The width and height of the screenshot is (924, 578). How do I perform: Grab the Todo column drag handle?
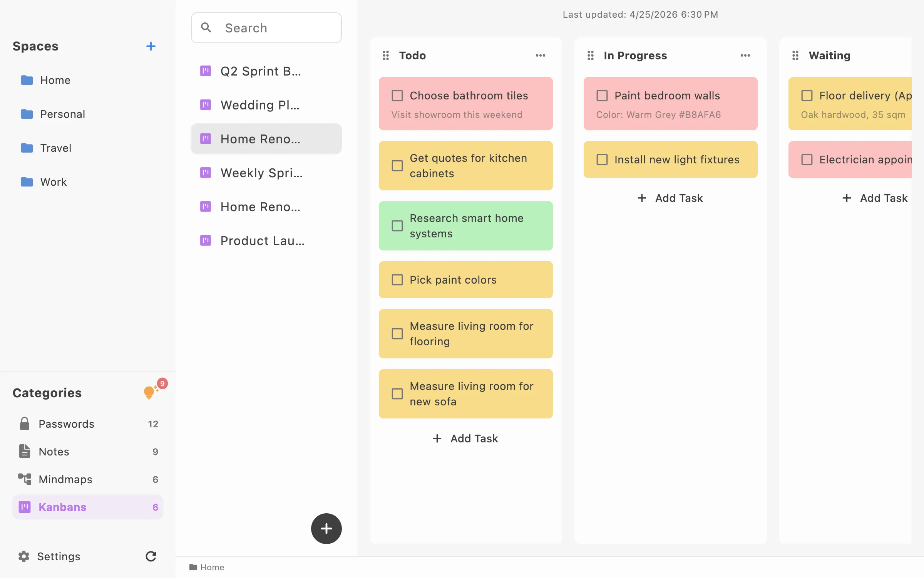[x=386, y=55]
